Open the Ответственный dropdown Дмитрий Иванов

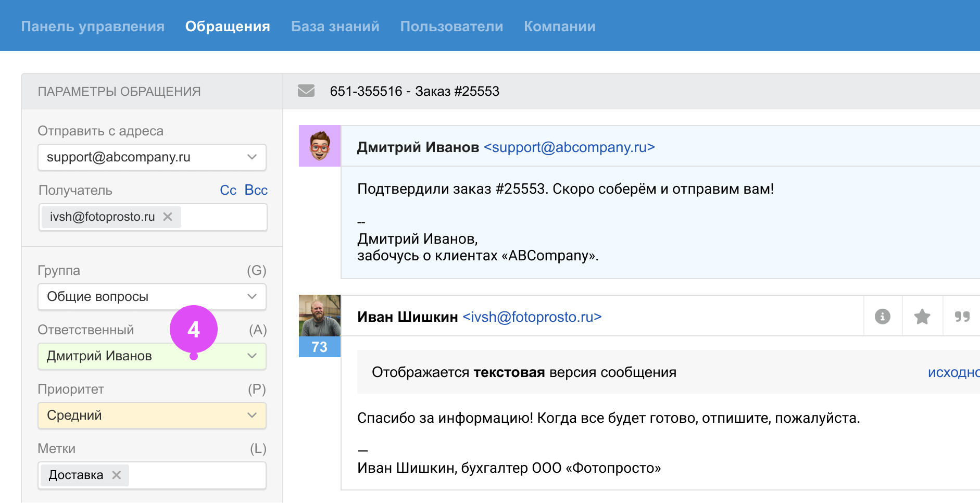tap(152, 356)
